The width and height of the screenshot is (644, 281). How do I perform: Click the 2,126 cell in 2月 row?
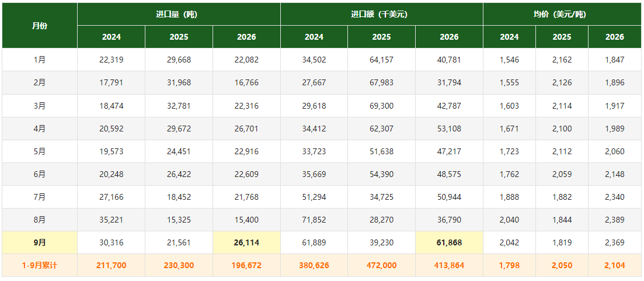[x=562, y=82]
